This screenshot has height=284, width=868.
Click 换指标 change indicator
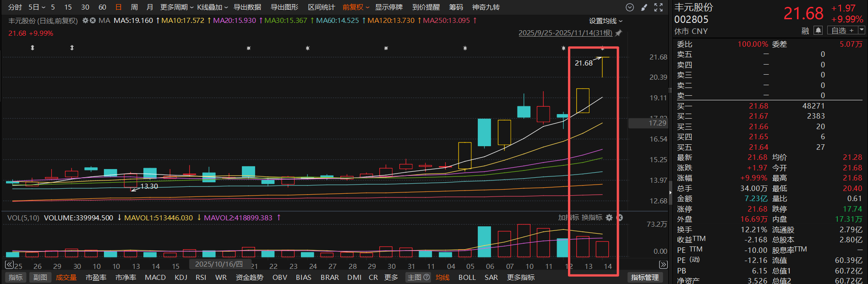[592, 218]
